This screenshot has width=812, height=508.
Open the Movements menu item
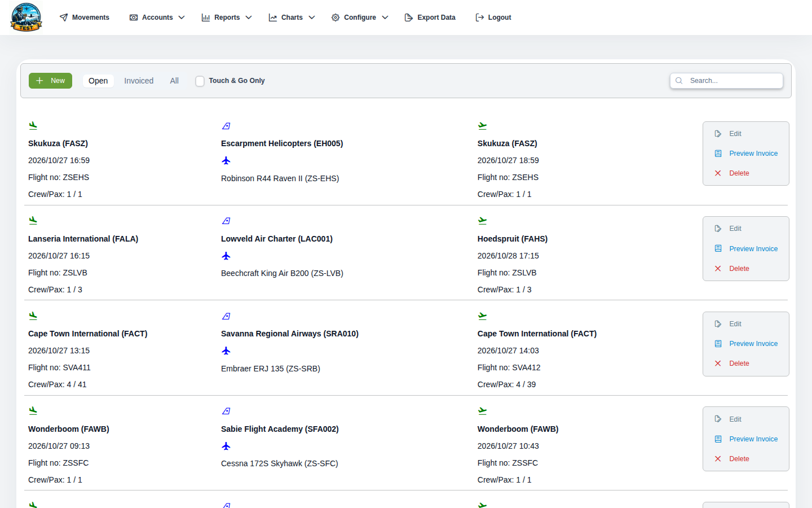[x=85, y=17]
